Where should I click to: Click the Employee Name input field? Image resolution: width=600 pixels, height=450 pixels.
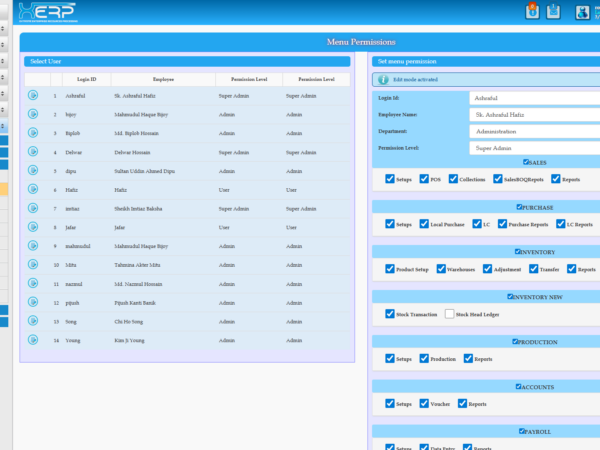[x=535, y=114]
